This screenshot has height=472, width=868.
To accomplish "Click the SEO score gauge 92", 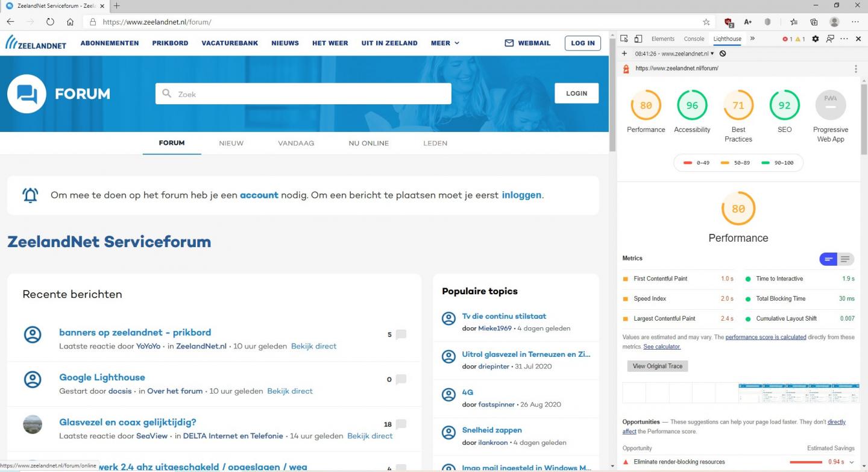I will click(784, 105).
